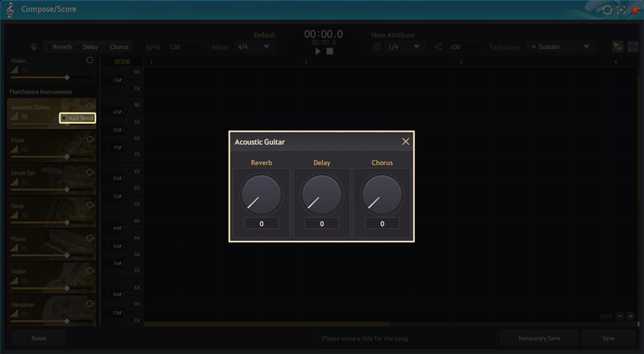Click the red star icon in title bar
This screenshot has width=644, height=354.
click(x=634, y=10)
